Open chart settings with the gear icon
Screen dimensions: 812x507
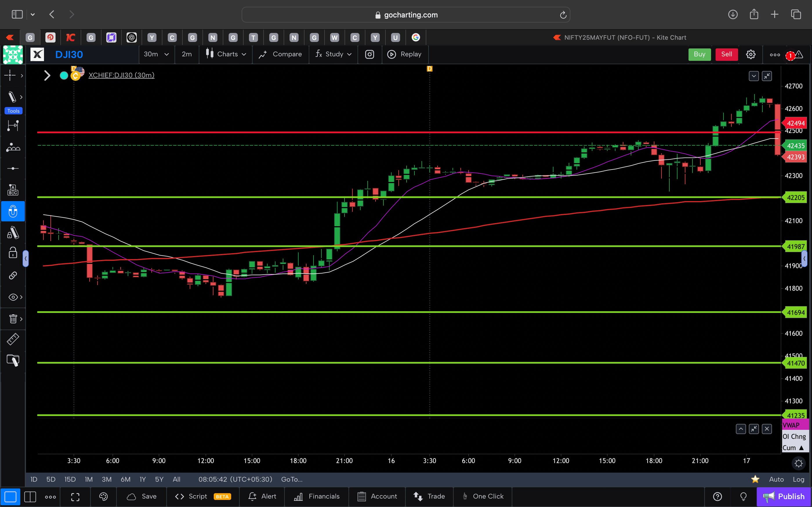click(x=751, y=54)
